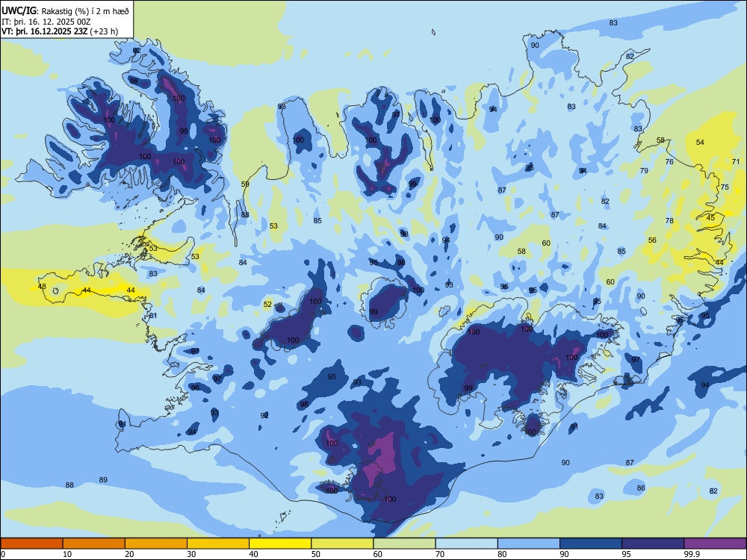Select the map humidity value '54'
This screenshot has width=747, height=560.
pos(700,143)
